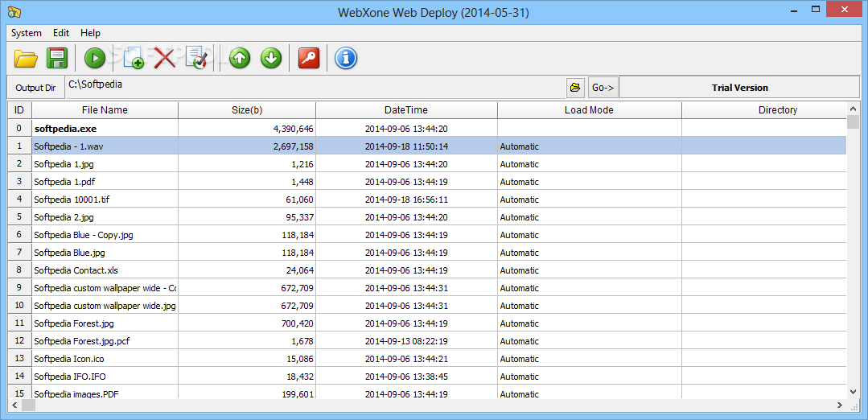The height and width of the screenshot is (420, 868).
Task: Open the Edit menu
Action: click(x=61, y=33)
